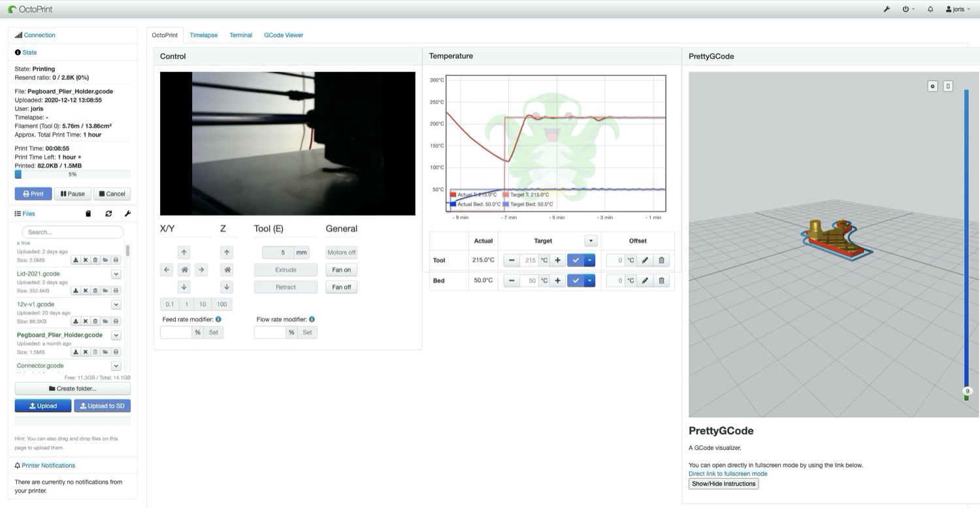Open file list settings wrench
980x508 pixels.
coord(127,214)
